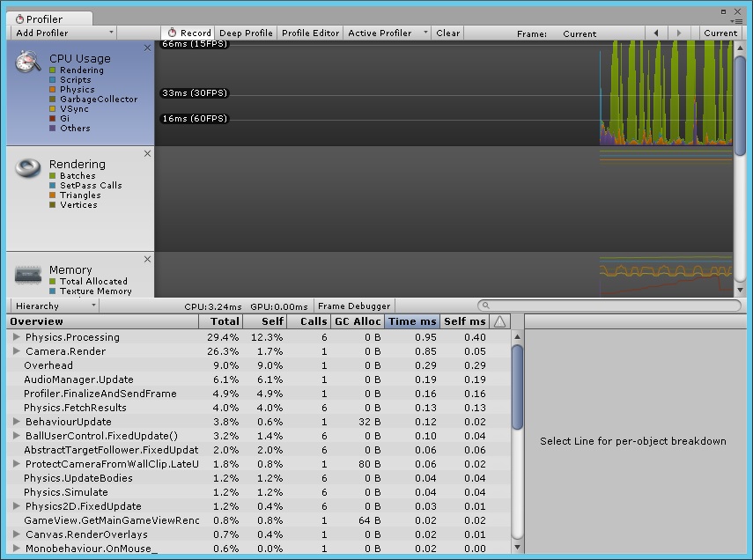Select the GameView.GetMainGameViewRenc row
Screen dimensions: 753x560
coord(259,520)
